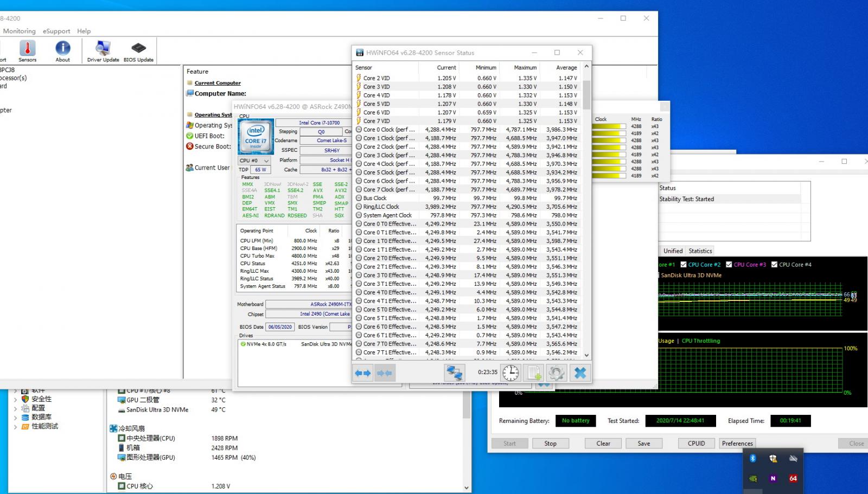
Task: Open CPUID from the stability test
Action: pos(697,444)
